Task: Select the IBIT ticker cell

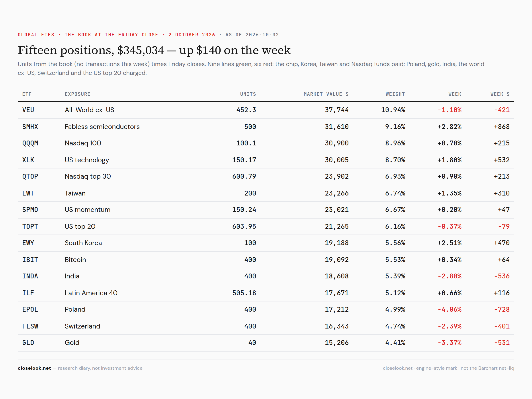Action: [x=30, y=260]
